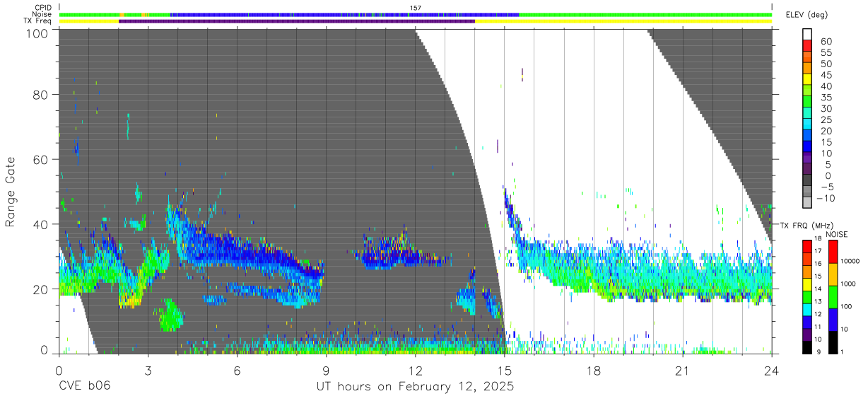Viewport: 868px width, 401px height.
Task: Click the '6' UT hour tick label
Action: click(x=237, y=371)
